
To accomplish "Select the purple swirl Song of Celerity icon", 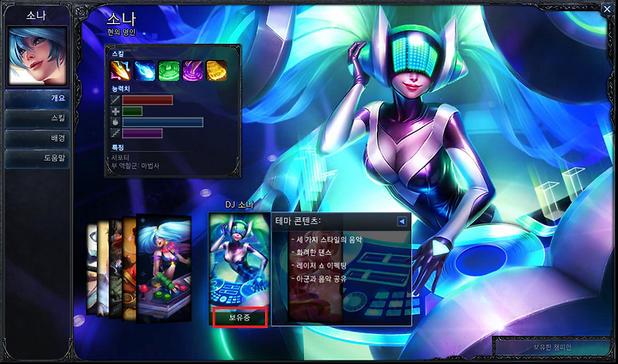I will pos(193,70).
